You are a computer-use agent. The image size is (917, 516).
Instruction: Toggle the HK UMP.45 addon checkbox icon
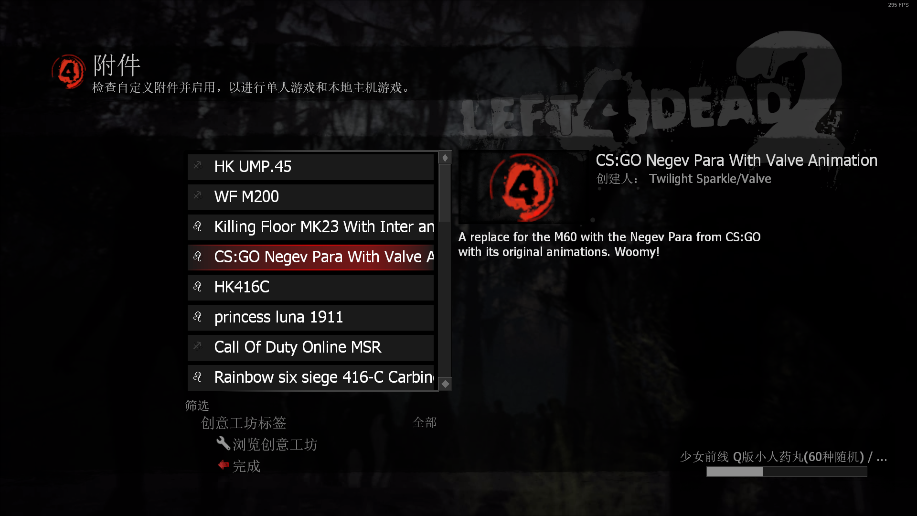point(198,166)
